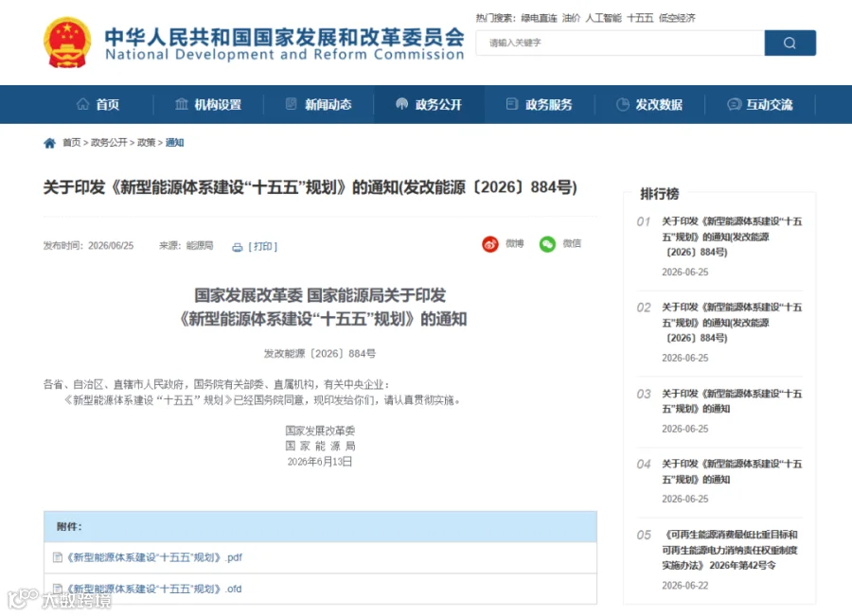The width and height of the screenshot is (852, 616).
Task: Click the printer icon
Action: coord(238,247)
